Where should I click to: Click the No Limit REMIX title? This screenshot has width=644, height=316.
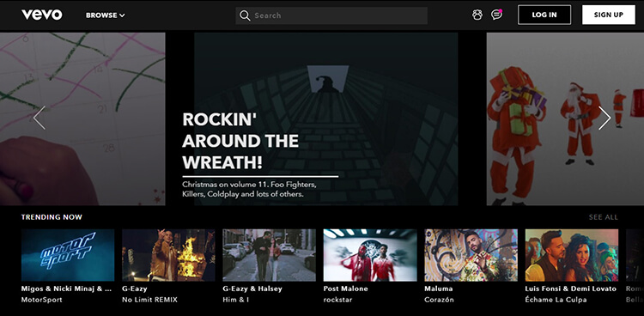point(150,300)
